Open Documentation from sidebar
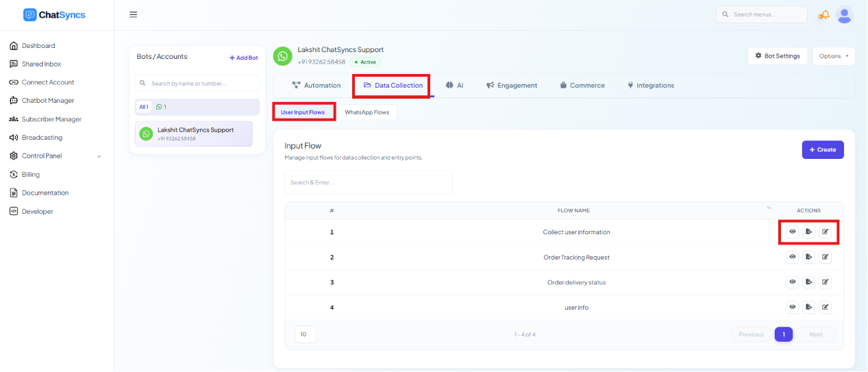 (45, 193)
